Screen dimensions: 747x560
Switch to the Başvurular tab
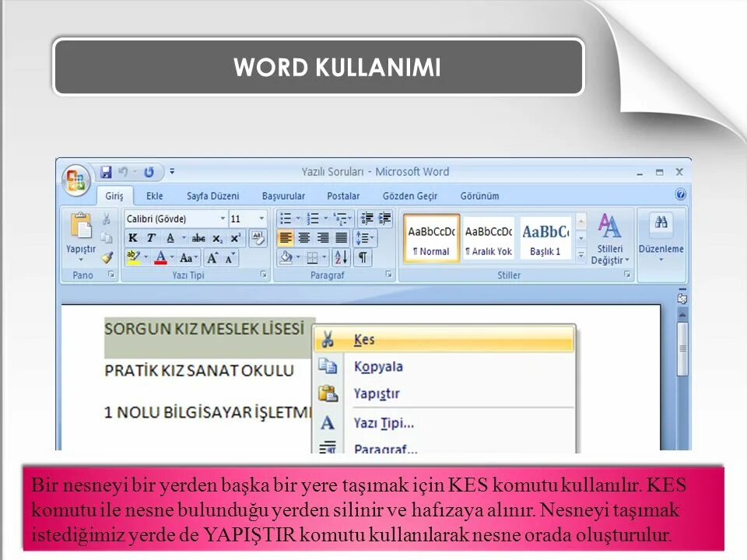[283, 196]
